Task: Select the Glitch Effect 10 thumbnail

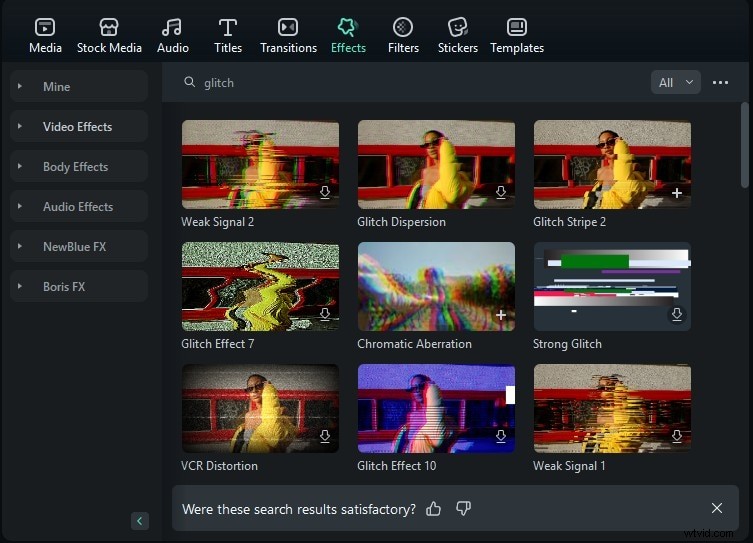Action: (x=436, y=408)
